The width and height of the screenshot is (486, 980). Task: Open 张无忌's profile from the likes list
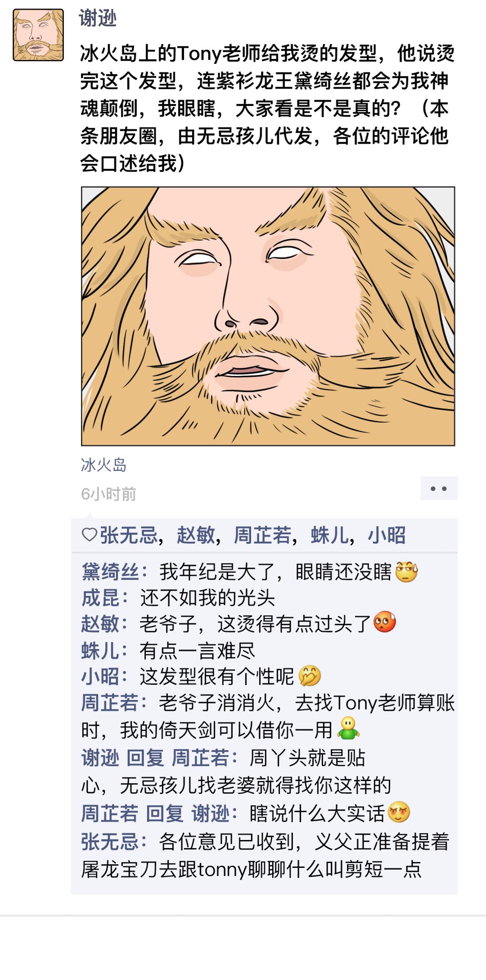click(129, 535)
